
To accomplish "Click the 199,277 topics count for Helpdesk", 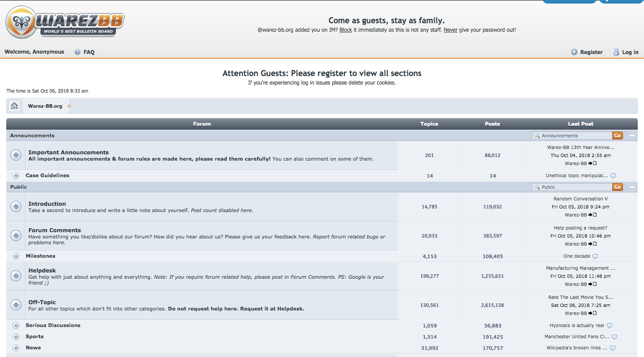I will click(x=429, y=276).
